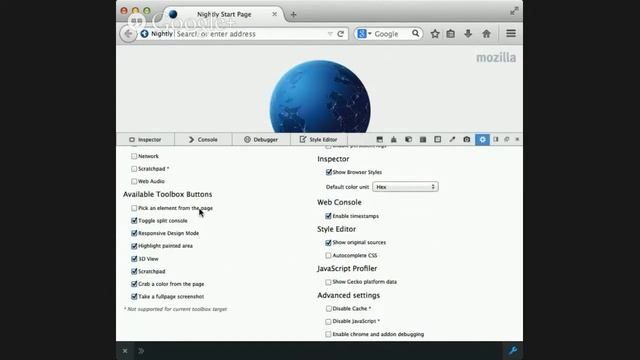Enable the Web Audio checkbox
The image size is (640, 360).
click(x=134, y=181)
